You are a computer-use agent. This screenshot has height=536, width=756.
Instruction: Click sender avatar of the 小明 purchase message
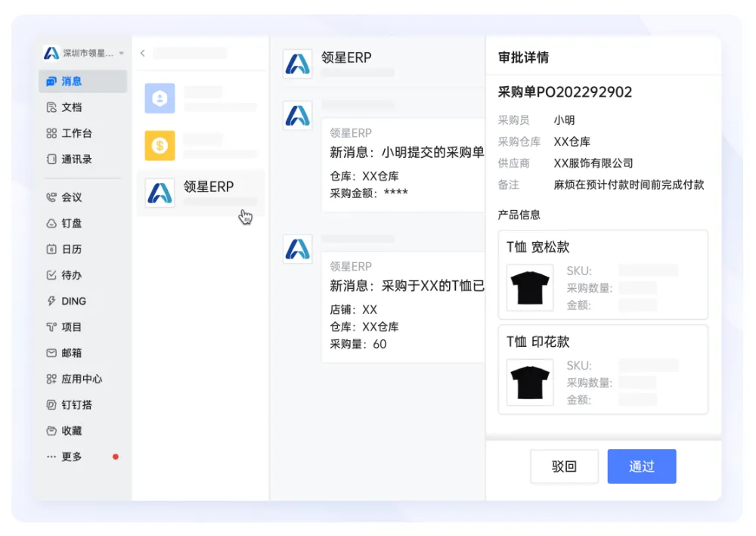point(297,116)
